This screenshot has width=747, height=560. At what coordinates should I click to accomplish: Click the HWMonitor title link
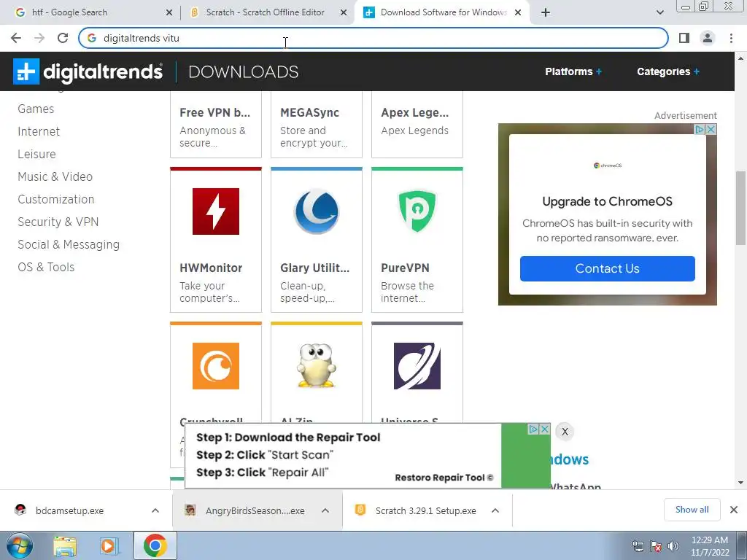click(211, 268)
